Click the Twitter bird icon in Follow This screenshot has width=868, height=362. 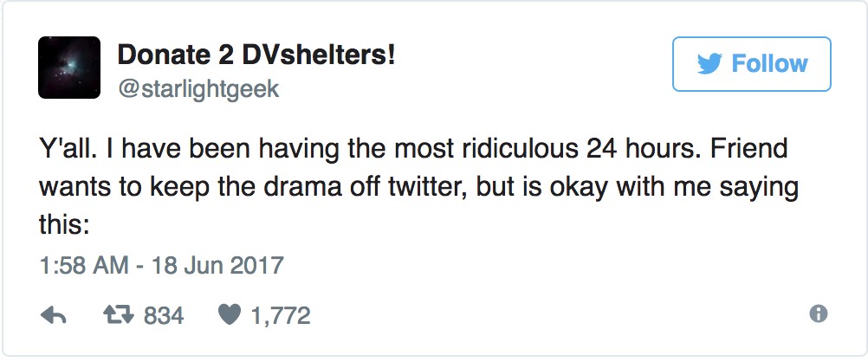pos(709,64)
